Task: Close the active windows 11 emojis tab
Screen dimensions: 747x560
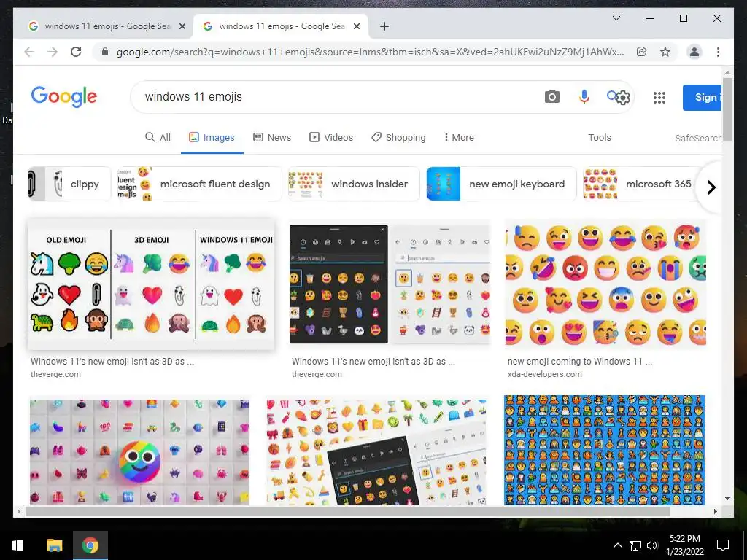Action: pyautogui.click(x=356, y=26)
